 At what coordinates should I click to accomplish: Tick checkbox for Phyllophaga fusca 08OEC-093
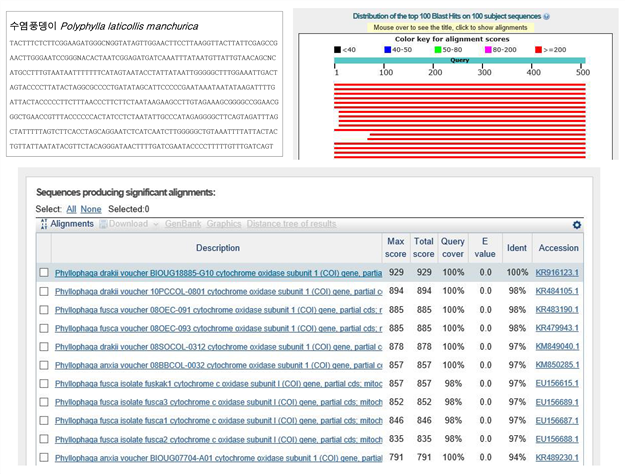(x=44, y=328)
